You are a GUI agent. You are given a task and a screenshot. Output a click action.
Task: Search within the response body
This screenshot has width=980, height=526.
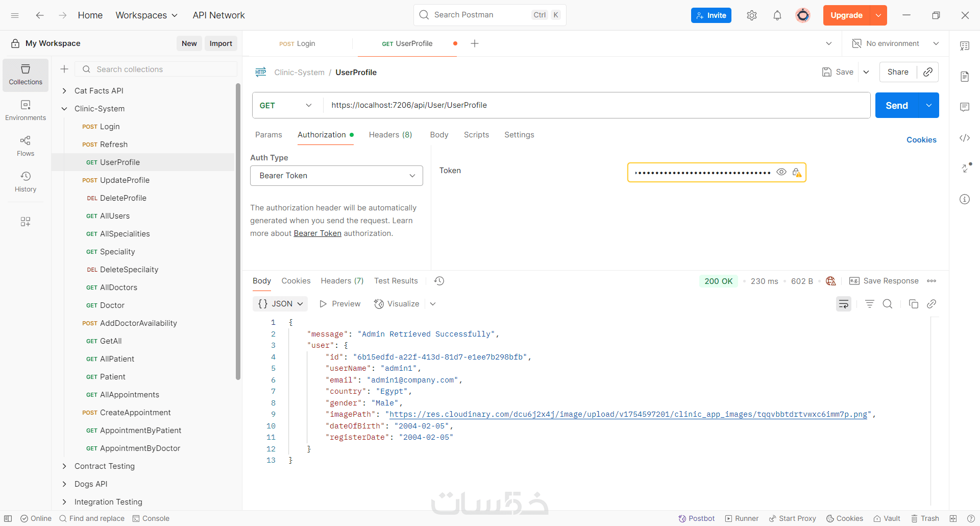(888, 304)
